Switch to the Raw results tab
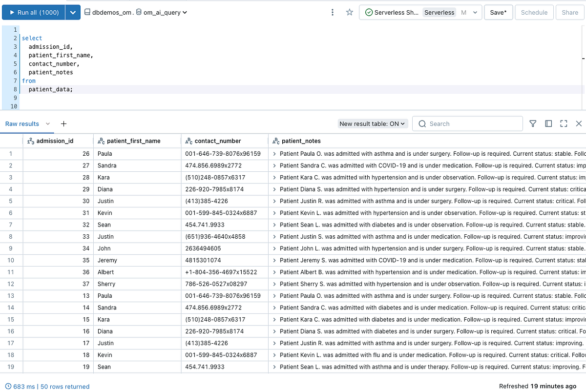 point(22,124)
